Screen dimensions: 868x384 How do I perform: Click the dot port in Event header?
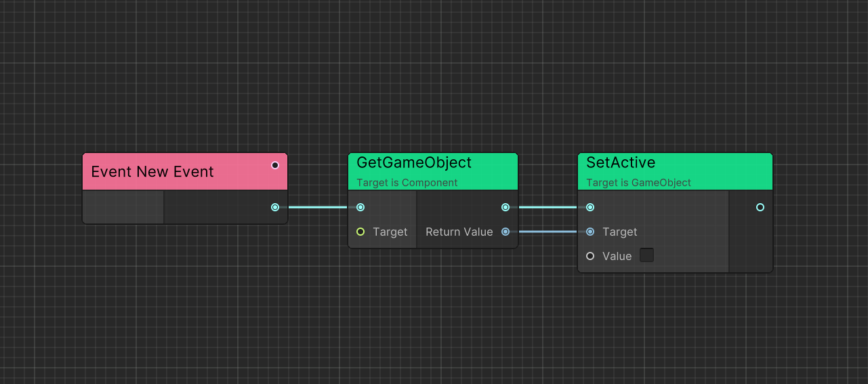click(274, 165)
